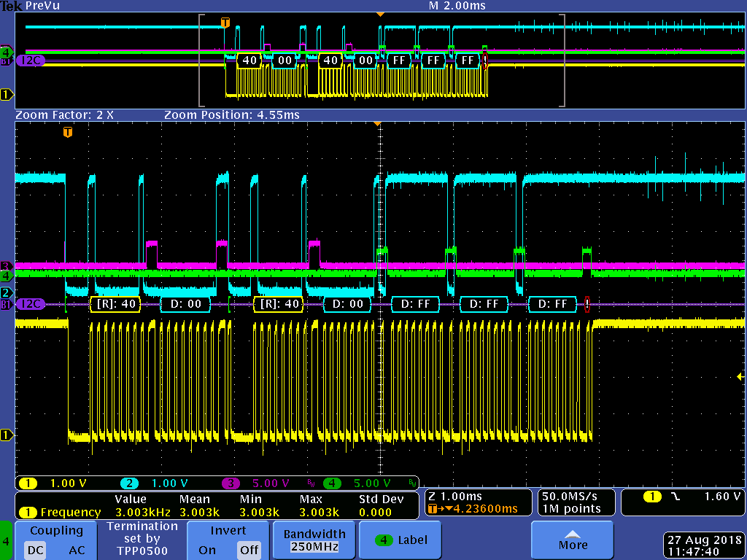Screen dimensions: 747x560
Task: Click the right zoom bracket in overview
Action: 562,61
